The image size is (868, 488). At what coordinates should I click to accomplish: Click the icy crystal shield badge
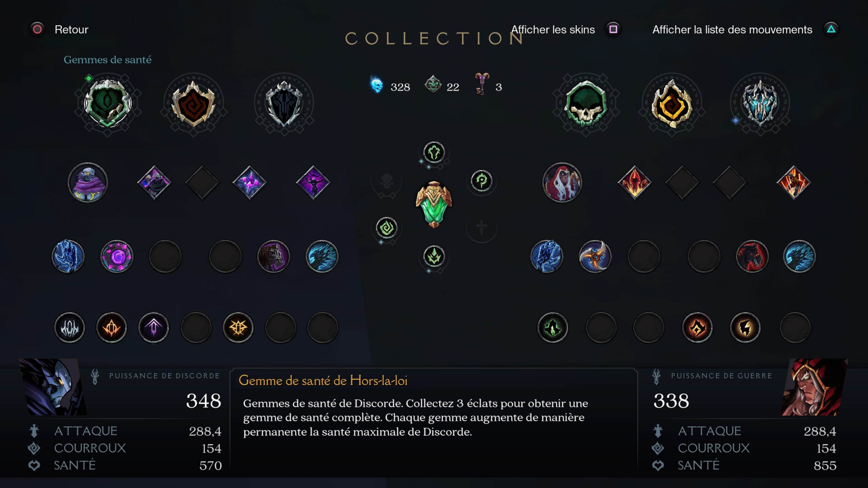tap(759, 103)
